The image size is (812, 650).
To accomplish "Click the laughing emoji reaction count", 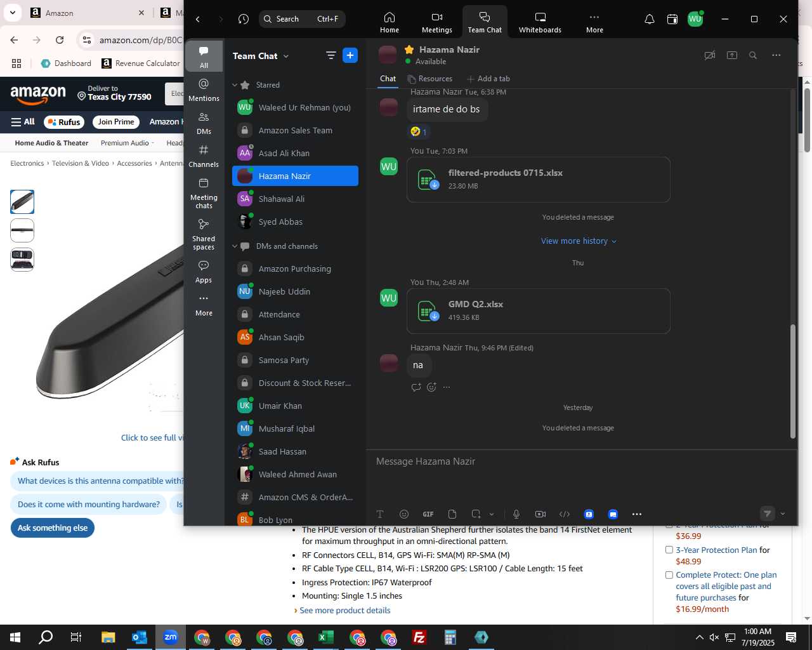I will point(419,131).
